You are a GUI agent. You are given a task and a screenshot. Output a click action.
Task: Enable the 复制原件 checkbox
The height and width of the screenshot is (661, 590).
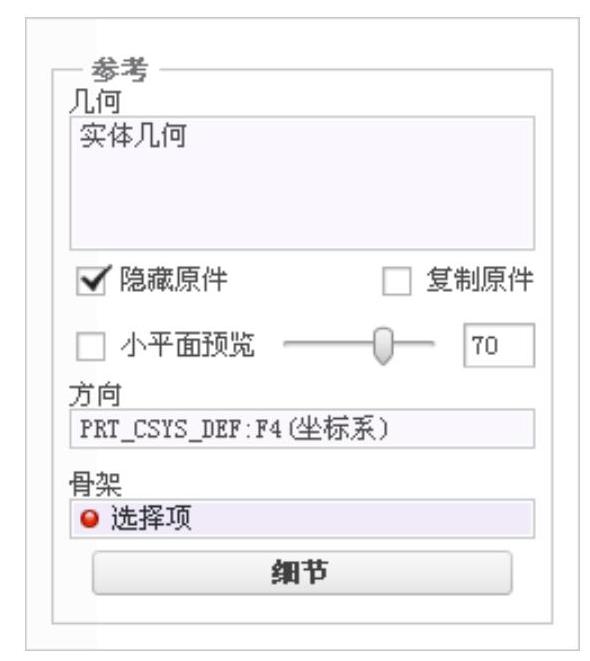[397, 281]
